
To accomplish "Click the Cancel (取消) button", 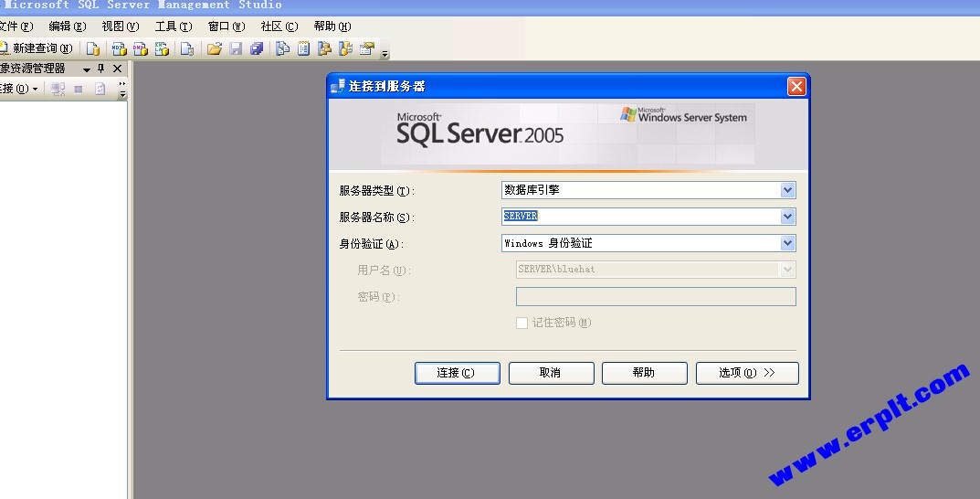I will (x=551, y=373).
